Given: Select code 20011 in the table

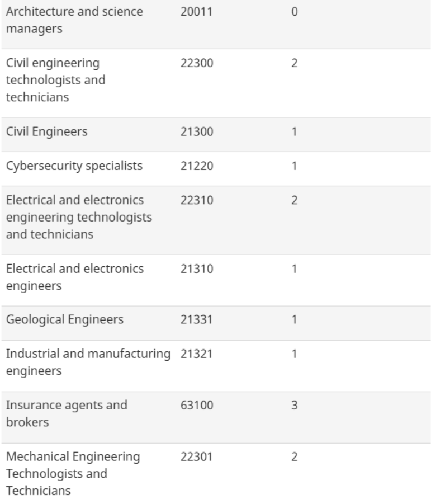Looking at the screenshot, I should pos(196,12).
